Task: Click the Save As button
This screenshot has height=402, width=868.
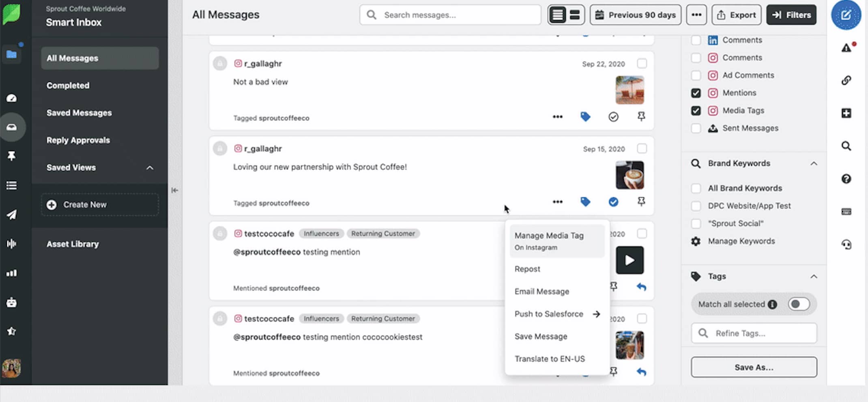Action: point(754,367)
